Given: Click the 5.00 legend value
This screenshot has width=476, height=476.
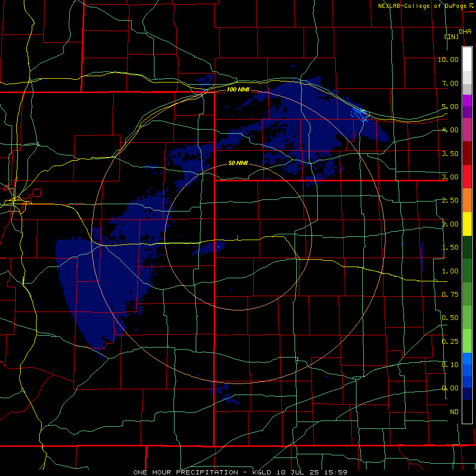Looking at the screenshot, I should coord(450,106).
